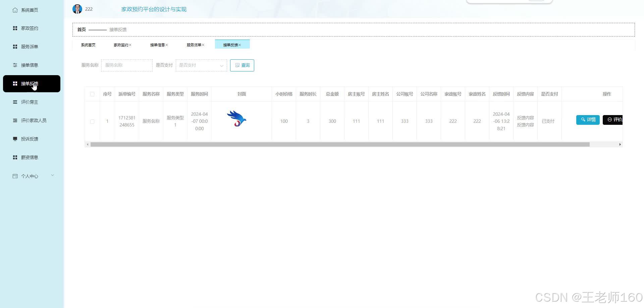Click the site title 家政预约平台的设计与实现
Screen dimensions: 644x308
click(154, 9)
